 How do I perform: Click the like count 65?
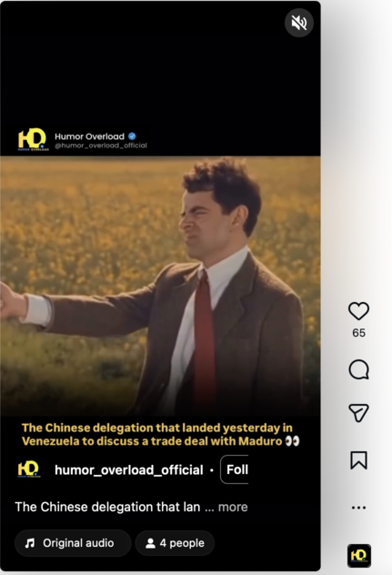358,333
